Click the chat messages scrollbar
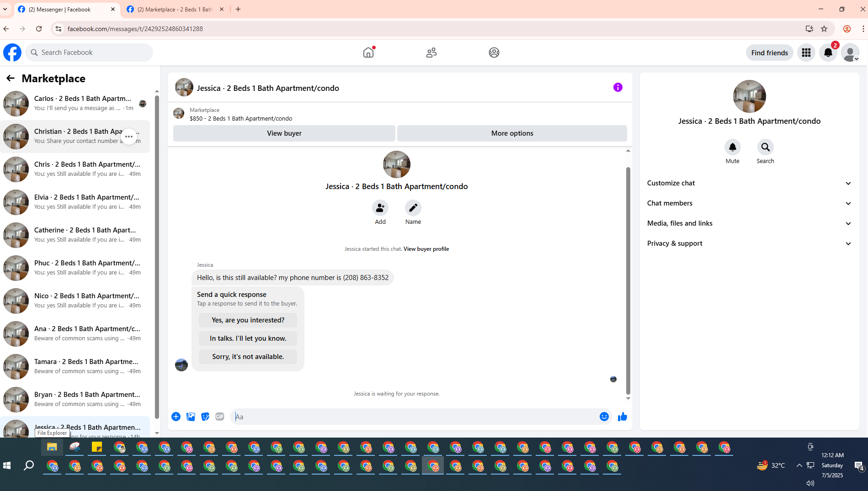 point(628,280)
